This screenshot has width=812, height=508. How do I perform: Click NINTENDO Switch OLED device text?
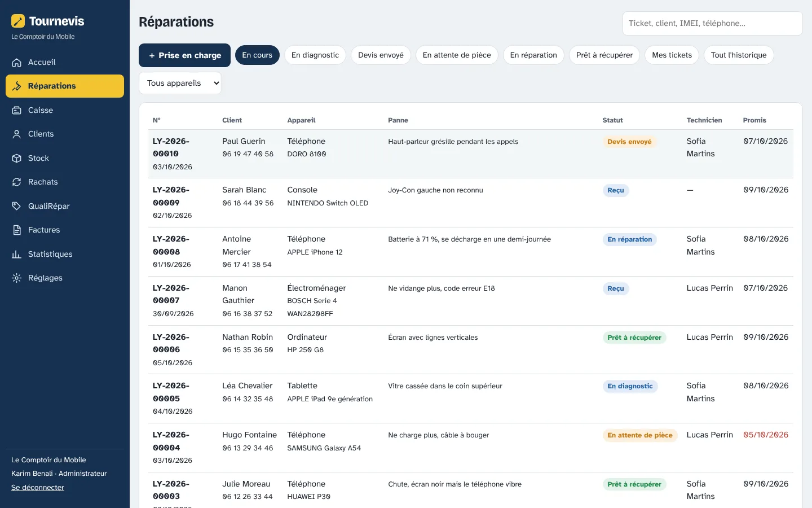328,203
